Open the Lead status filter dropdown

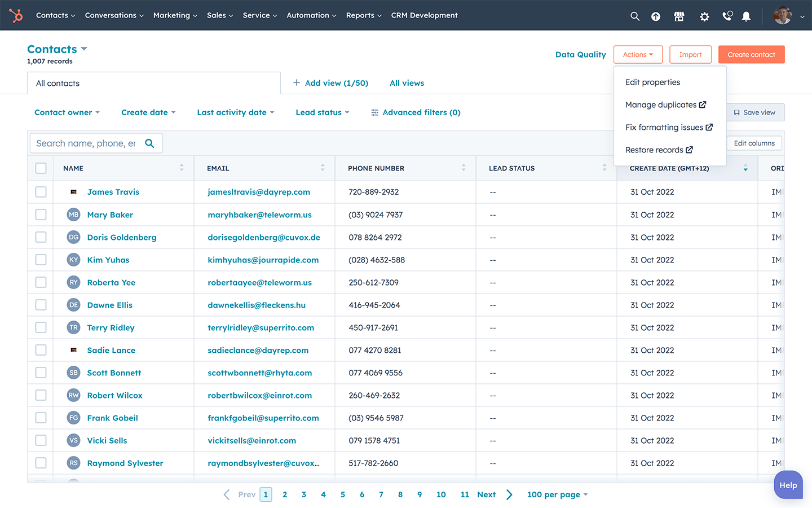(x=323, y=112)
